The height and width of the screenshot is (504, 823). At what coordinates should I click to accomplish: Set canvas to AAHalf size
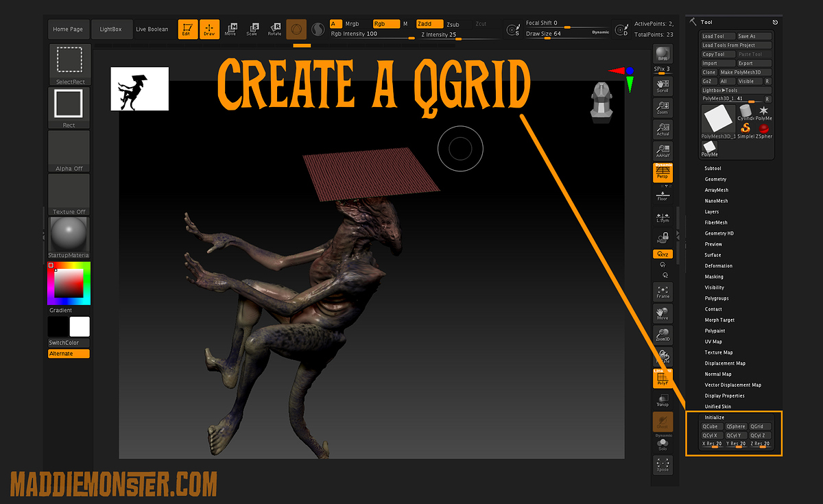coord(663,150)
